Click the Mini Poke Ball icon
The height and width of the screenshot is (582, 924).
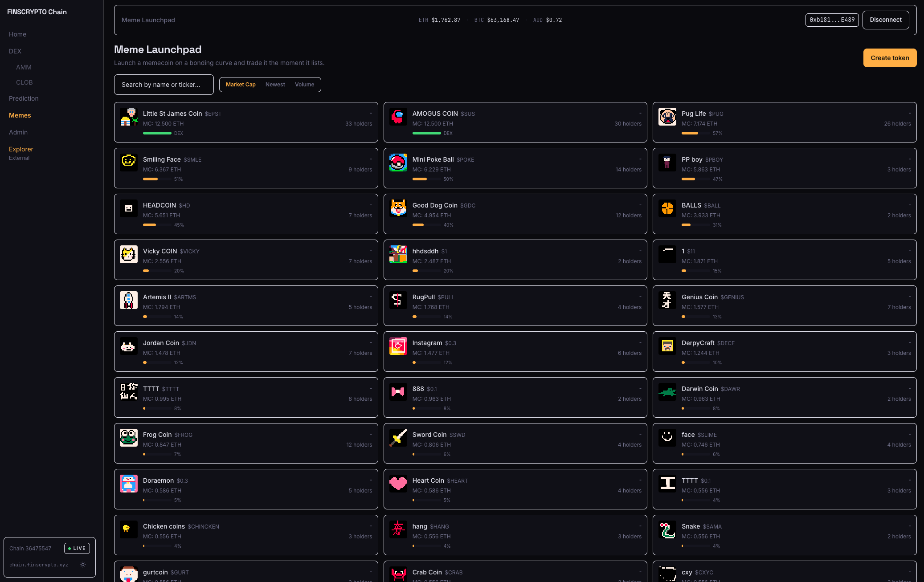click(398, 163)
